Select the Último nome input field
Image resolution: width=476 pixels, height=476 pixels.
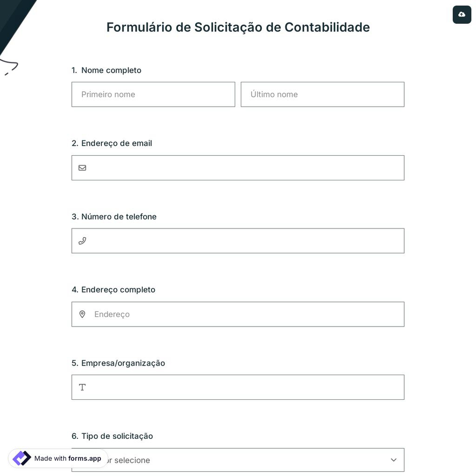(322, 94)
